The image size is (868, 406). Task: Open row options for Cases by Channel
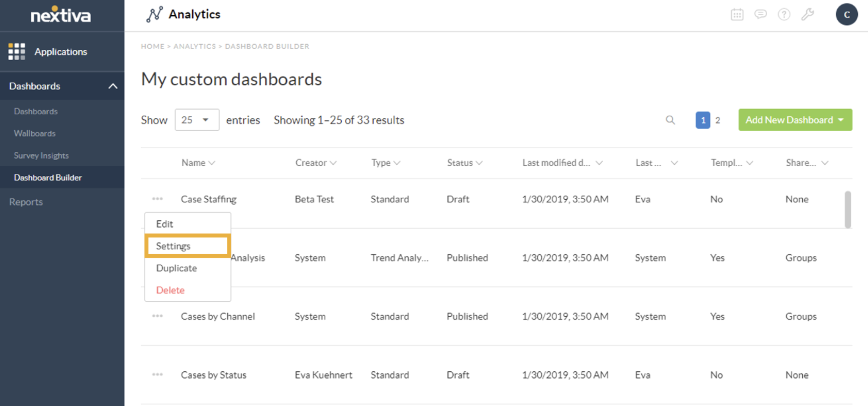[158, 316]
